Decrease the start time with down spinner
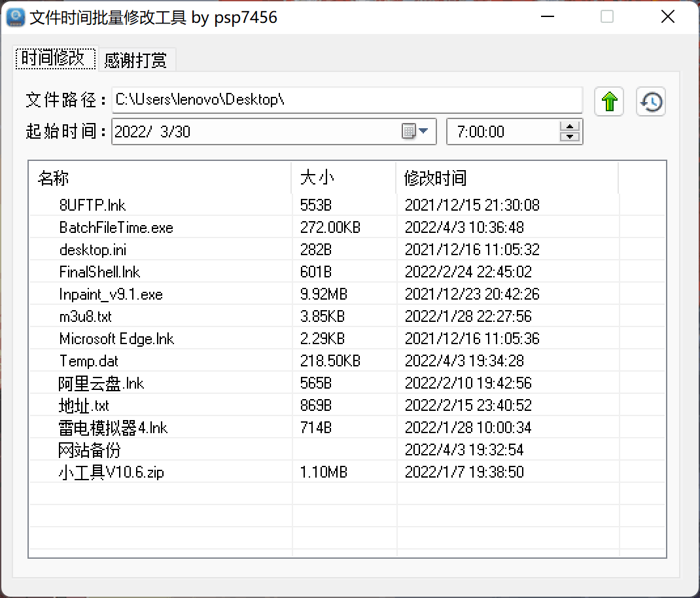This screenshot has height=598, width=700. pos(570,137)
